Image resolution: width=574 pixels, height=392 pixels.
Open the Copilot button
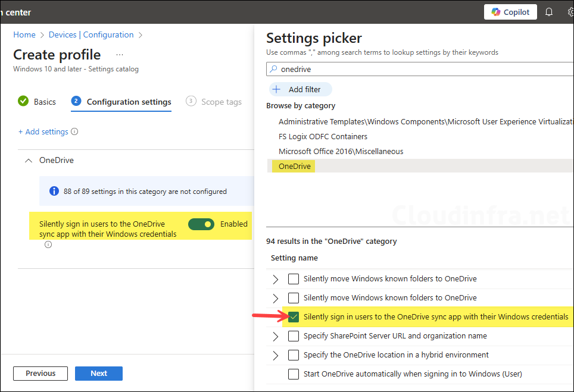point(510,12)
